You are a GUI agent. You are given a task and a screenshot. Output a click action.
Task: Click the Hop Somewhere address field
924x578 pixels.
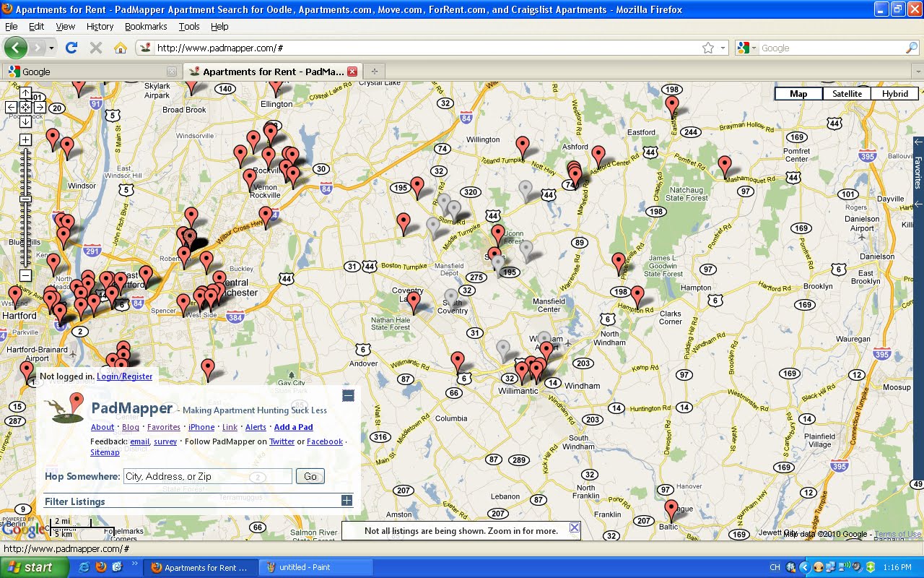(208, 476)
